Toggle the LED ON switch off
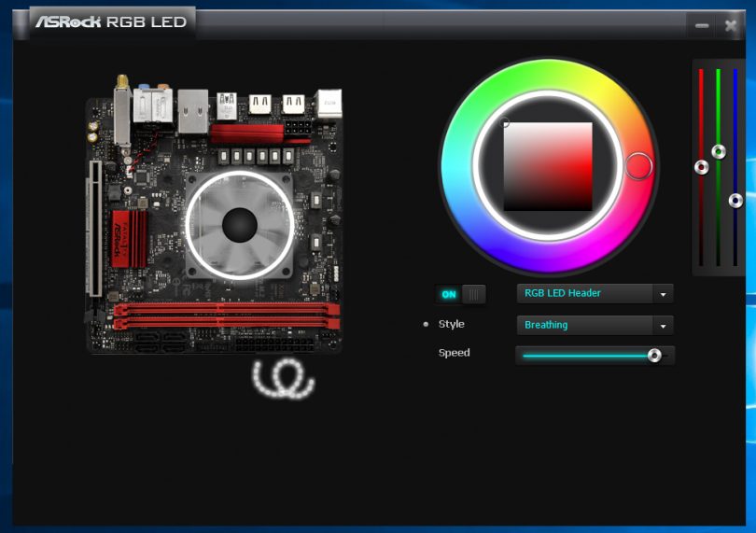 click(461, 294)
